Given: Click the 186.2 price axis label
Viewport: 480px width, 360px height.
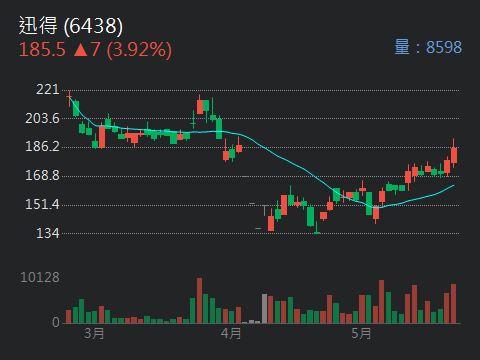Looking at the screenshot, I should point(42,146).
